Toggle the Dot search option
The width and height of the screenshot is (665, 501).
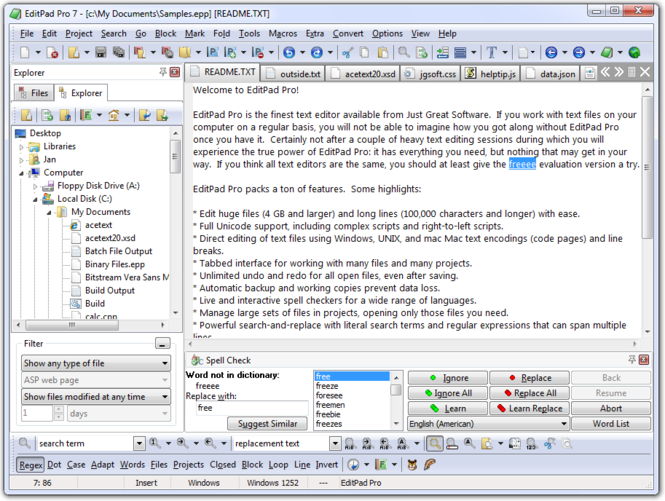(x=54, y=465)
